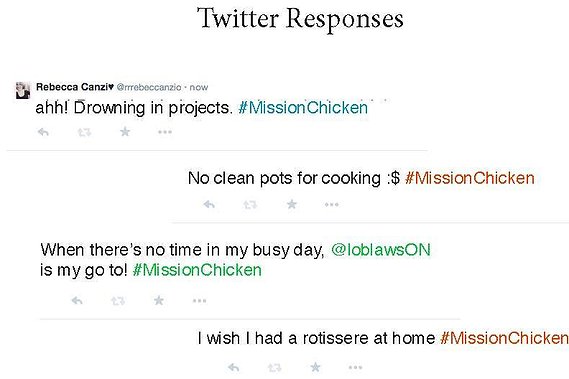Favorite the 'Drowning in projects' tweet
This screenshot has height=379, width=569.
tap(125, 131)
